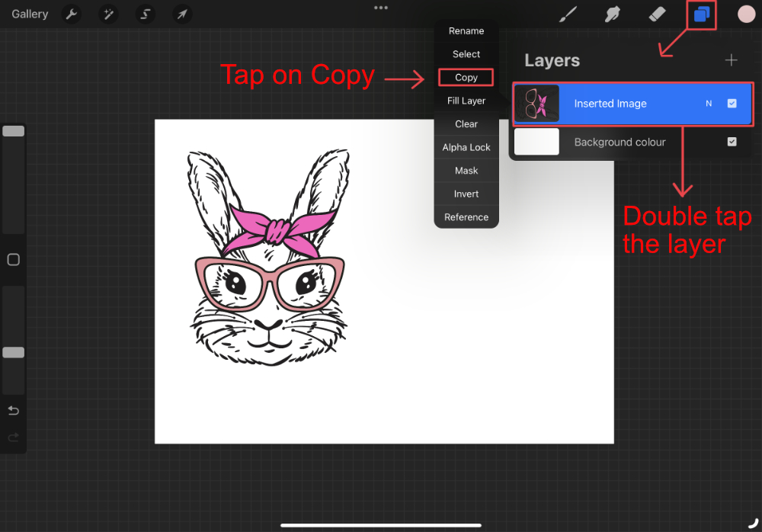Open the N blend mode options
Viewport: 762px width, 532px height.
pos(708,103)
